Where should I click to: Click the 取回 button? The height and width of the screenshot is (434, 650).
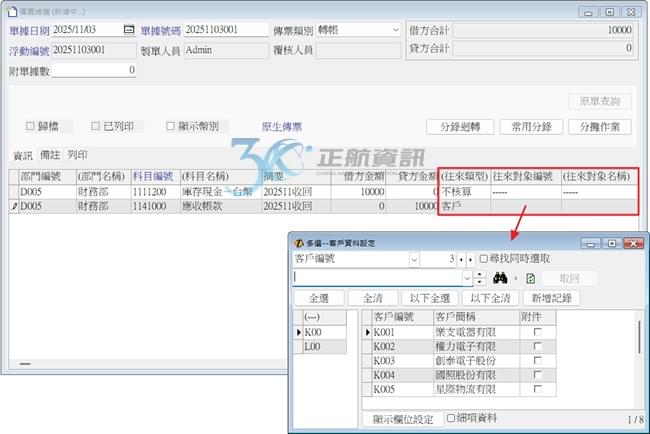tap(570, 278)
